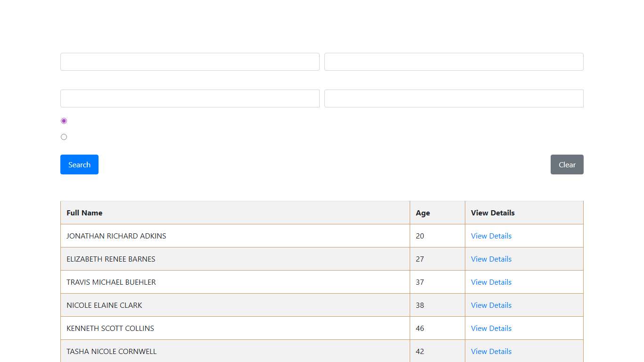Click the lower left search text field

click(190, 99)
